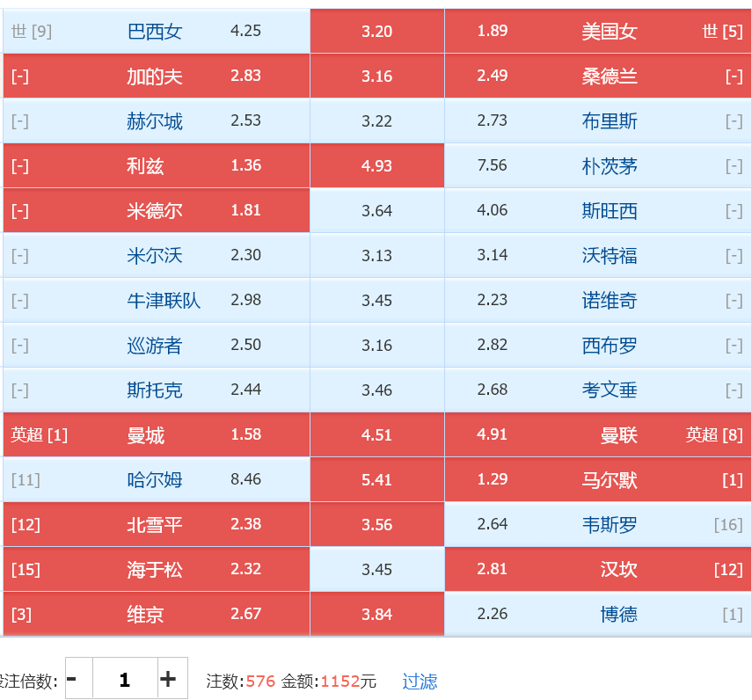The image size is (752, 700).
Task: Select 斯托克 home win odds 2.44
Action: [x=157, y=390]
